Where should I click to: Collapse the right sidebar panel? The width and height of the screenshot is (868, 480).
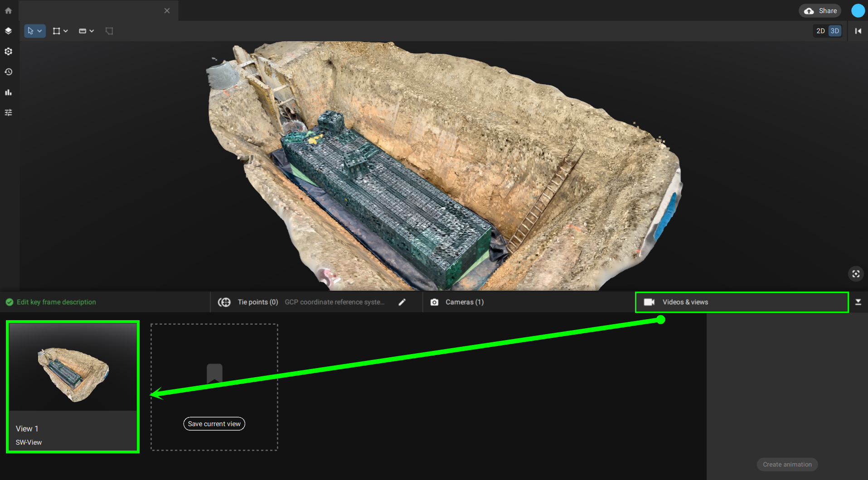[x=858, y=31]
